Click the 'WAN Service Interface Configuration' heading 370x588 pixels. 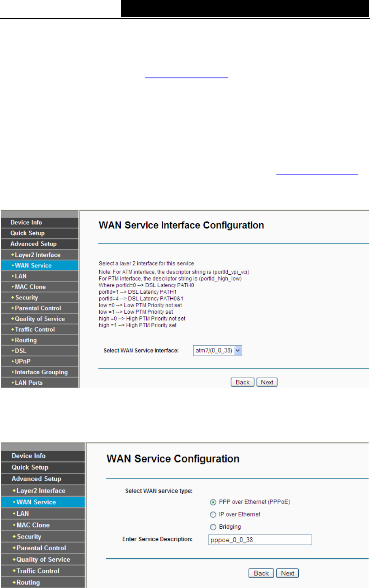tap(181, 225)
